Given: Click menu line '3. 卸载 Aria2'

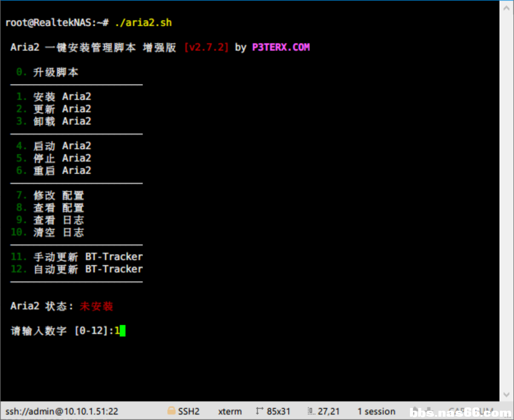Looking at the screenshot, I should click(54, 121).
